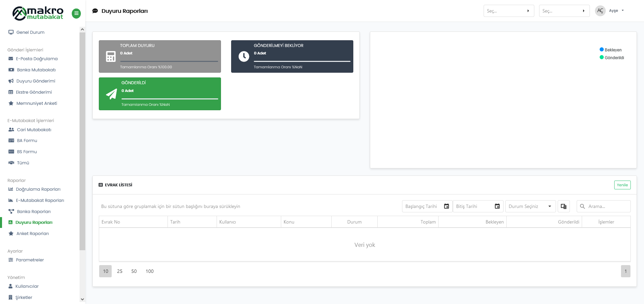Screen dimensions: 644x304
Task: Click the Yenile button
Action: (x=622, y=185)
